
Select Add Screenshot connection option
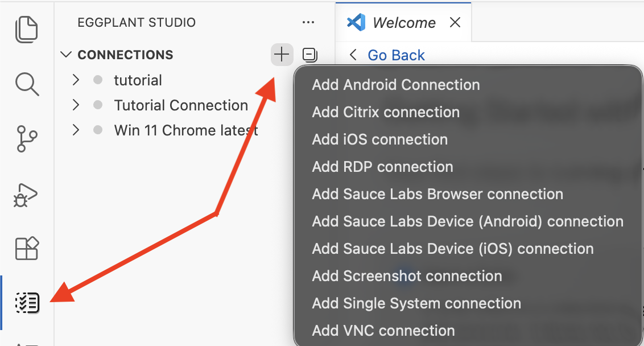[x=406, y=275]
